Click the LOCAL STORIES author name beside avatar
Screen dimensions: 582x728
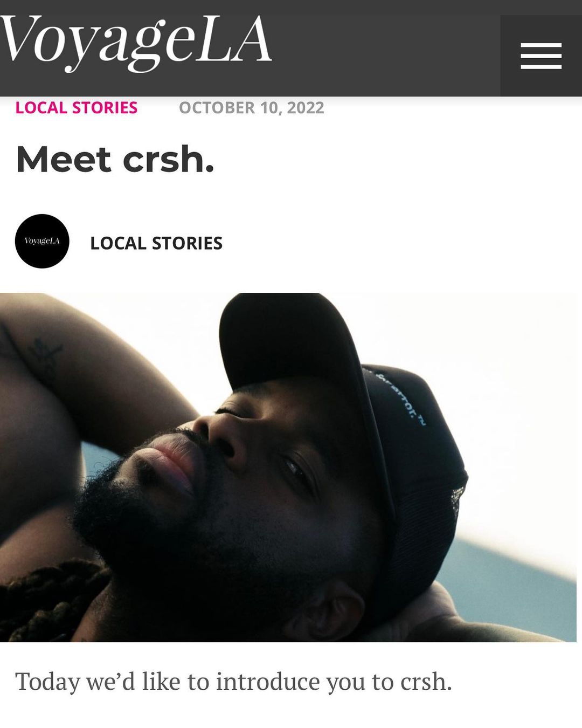point(156,243)
